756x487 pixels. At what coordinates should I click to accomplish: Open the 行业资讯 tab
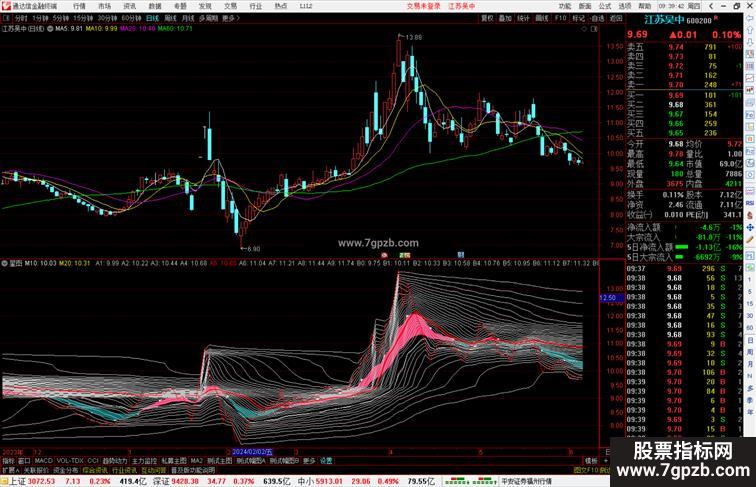pos(125,470)
